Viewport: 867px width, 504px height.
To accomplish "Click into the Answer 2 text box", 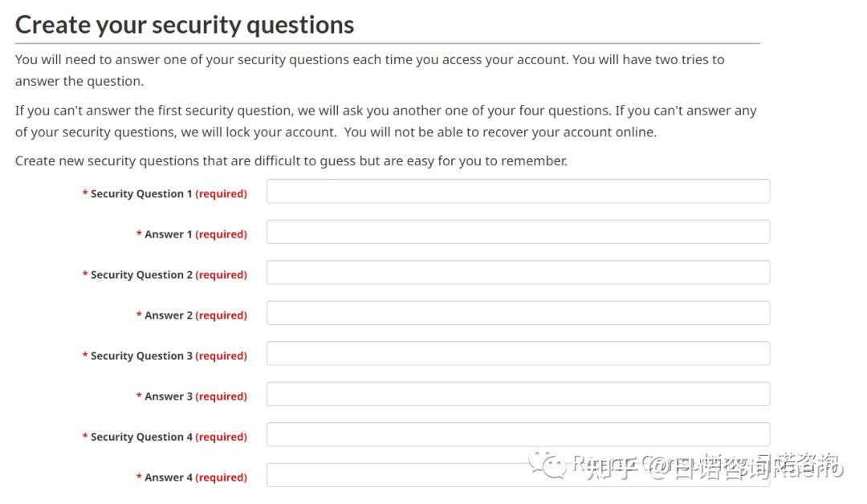I will click(518, 314).
